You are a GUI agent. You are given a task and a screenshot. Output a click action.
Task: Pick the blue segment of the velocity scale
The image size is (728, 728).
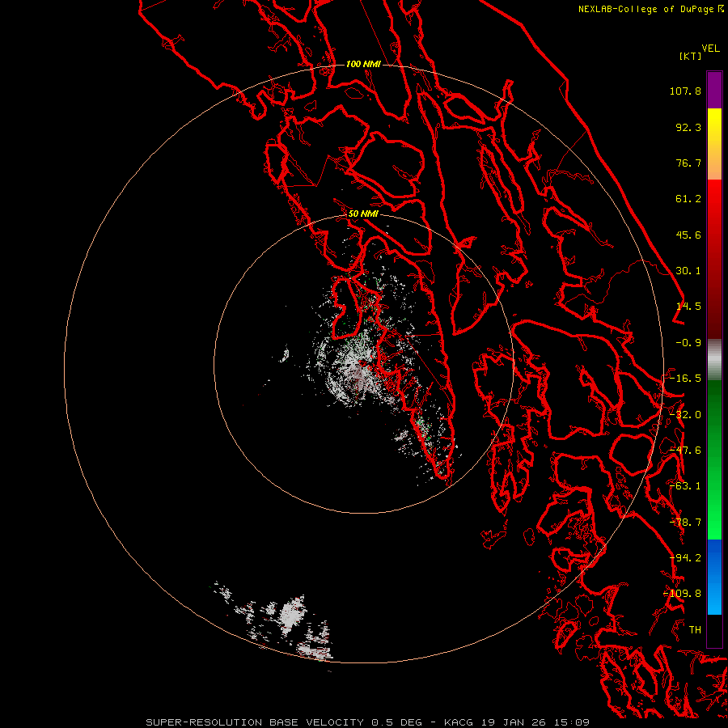pos(714,577)
